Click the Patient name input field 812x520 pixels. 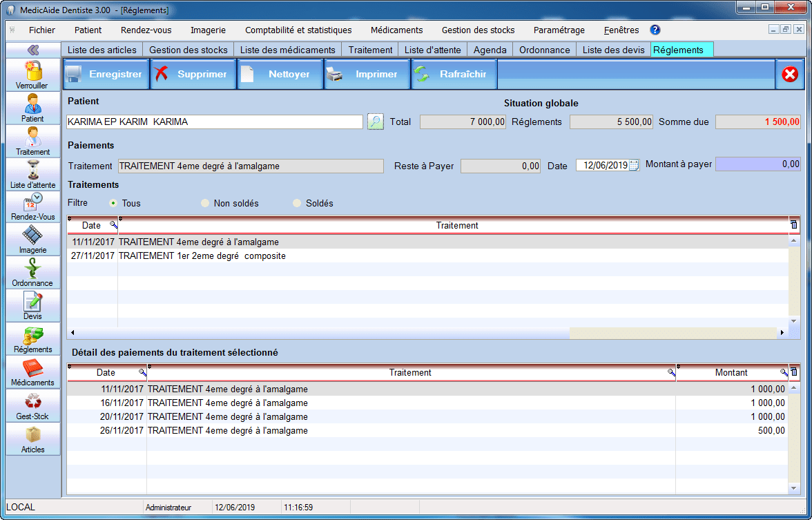[215, 122]
